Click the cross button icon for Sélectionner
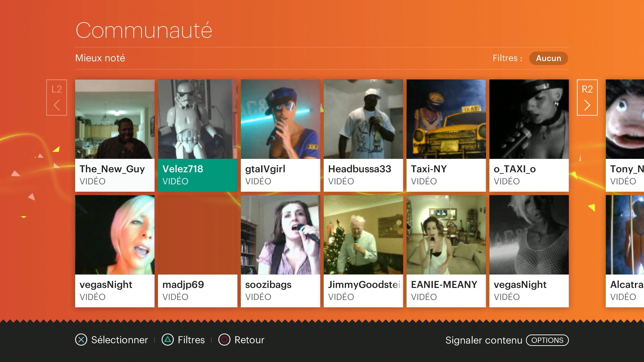Image resolution: width=644 pixels, height=362 pixels. point(81,340)
